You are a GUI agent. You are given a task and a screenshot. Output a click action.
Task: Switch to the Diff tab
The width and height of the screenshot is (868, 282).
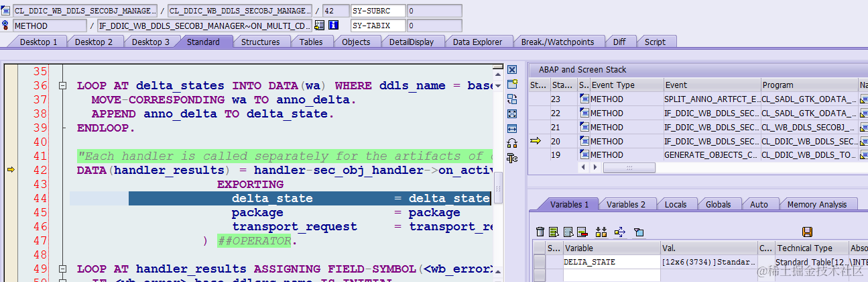pyautogui.click(x=619, y=42)
